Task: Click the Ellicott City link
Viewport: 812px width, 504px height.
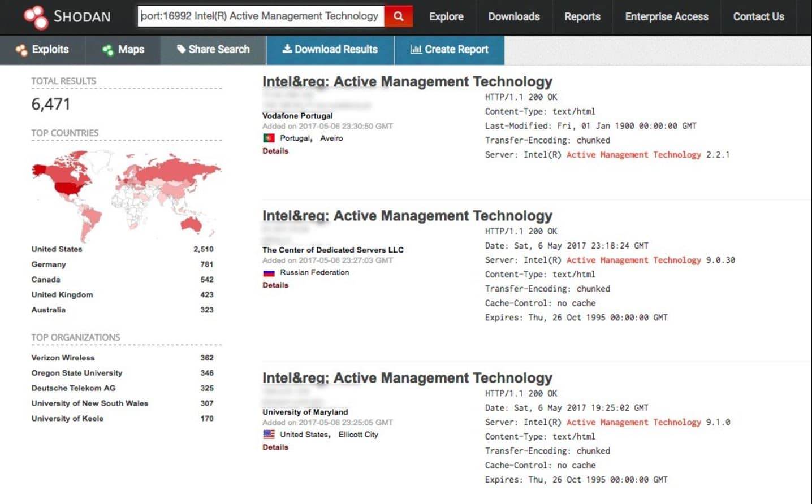Action: point(359,435)
